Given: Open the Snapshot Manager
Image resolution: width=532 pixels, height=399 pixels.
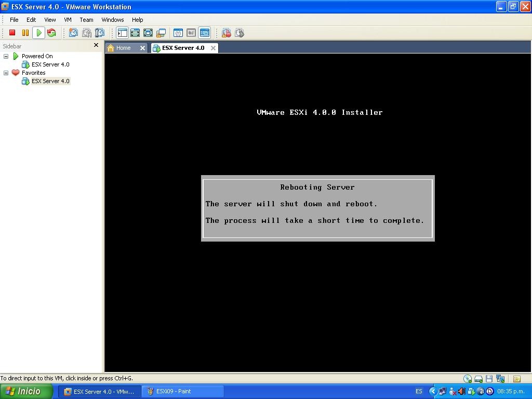Looking at the screenshot, I should [100, 33].
